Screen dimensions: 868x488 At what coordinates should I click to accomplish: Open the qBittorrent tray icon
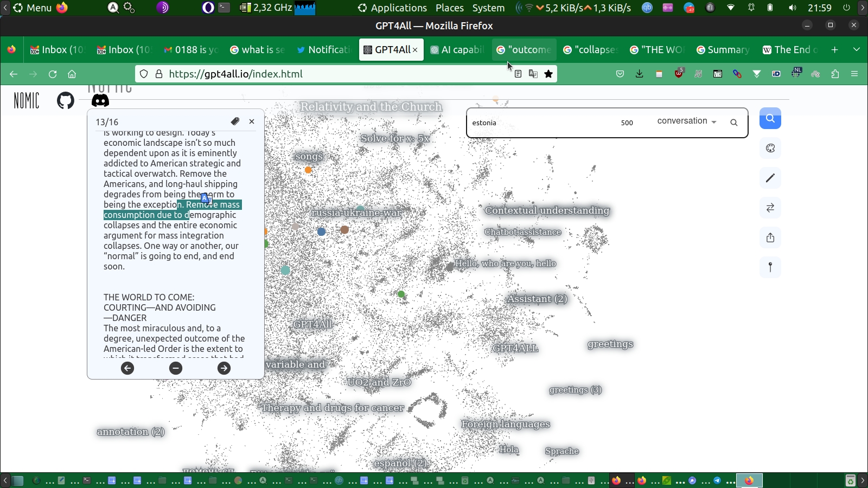[x=647, y=8]
